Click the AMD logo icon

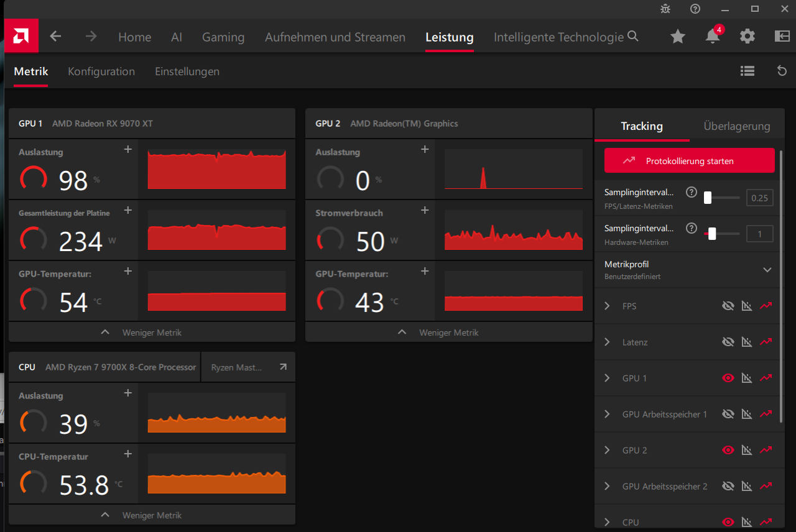coord(21,36)
